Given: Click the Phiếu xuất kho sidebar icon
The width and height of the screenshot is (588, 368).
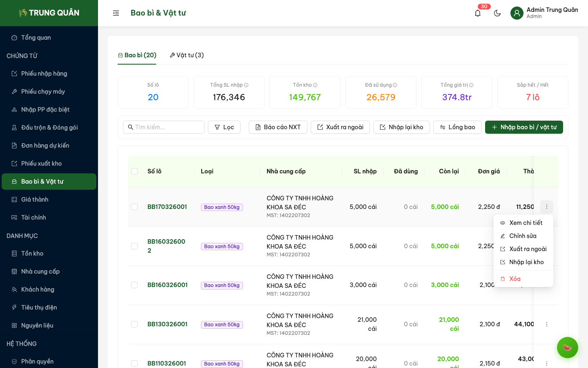Looking at the screenshot, I should [x=14, y=164].
